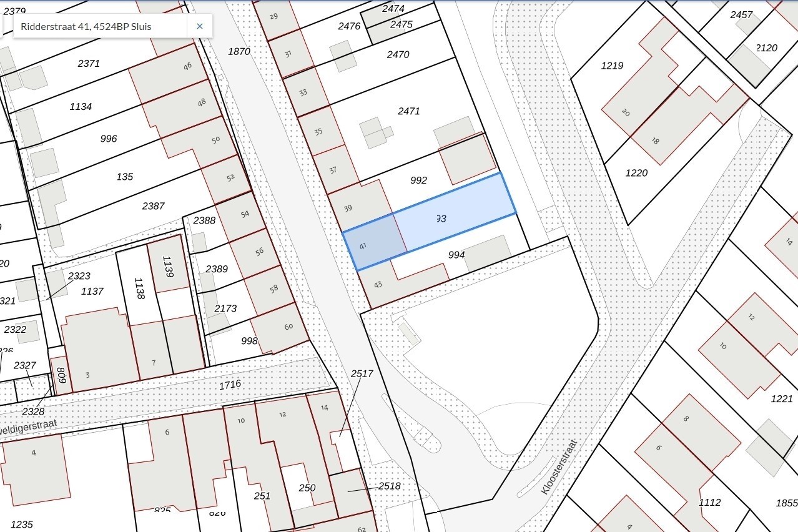
Task: Click parcel number 1112
Action: 709,502
